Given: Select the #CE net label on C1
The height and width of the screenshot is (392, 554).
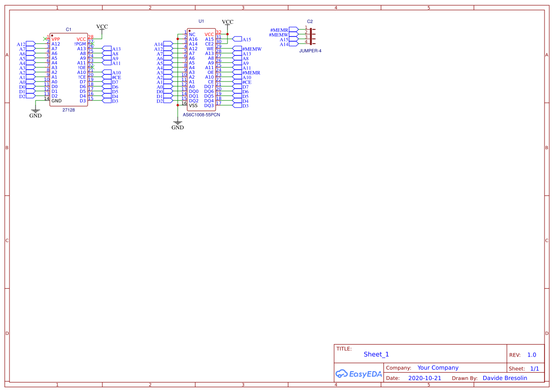Looking at the screenshot, I should point(117,77).
